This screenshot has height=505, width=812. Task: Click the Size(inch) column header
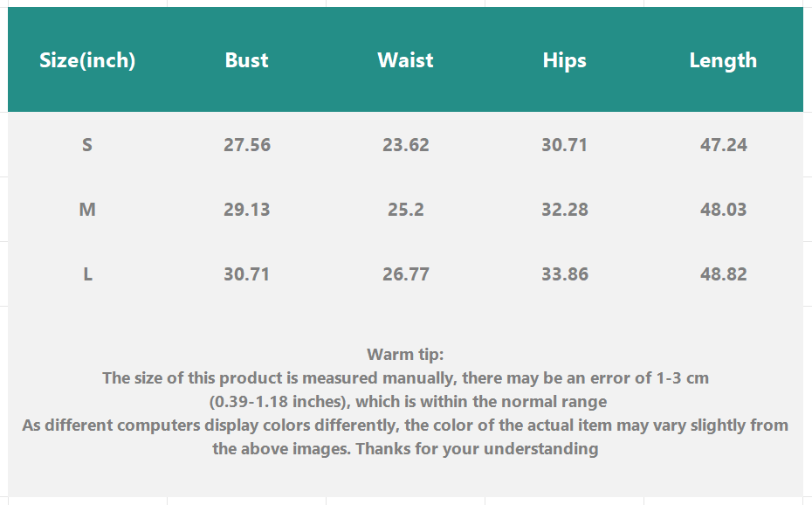point(87,60)
